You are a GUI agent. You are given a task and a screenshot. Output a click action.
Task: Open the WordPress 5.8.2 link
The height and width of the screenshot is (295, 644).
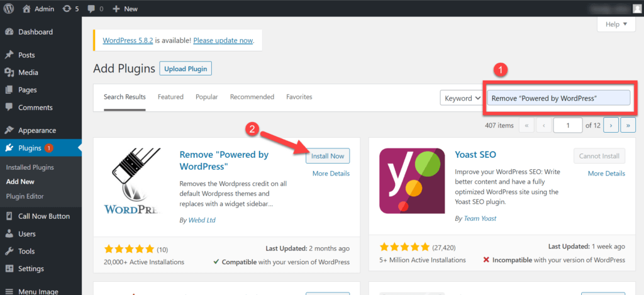coord(128,41)
